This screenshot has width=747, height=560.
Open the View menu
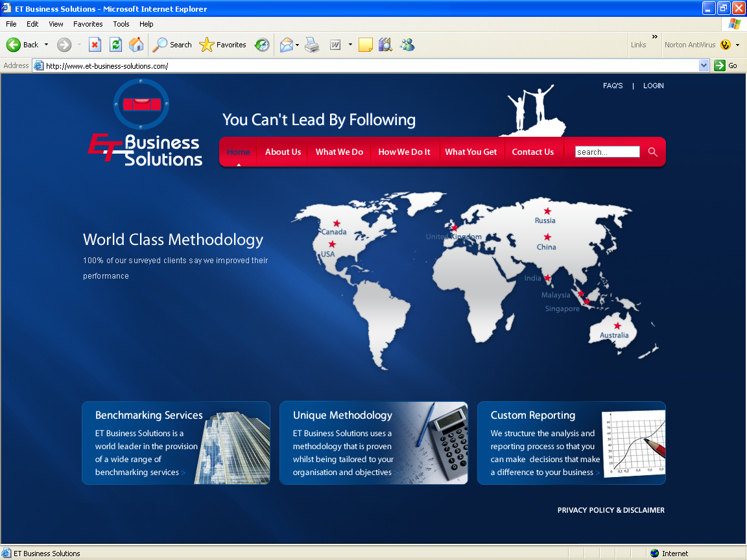coord(56,24)
